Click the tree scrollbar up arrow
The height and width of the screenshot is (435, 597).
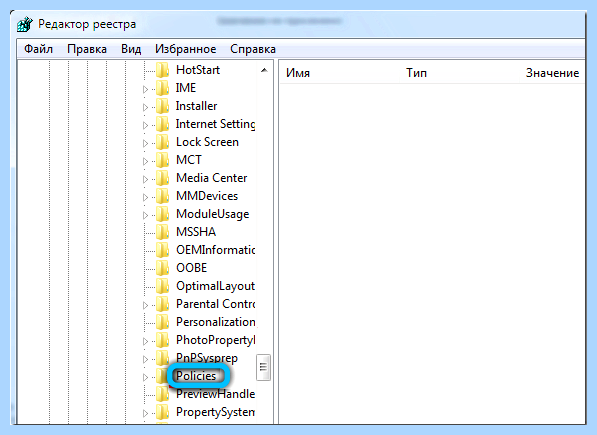[x=264, y=70]
